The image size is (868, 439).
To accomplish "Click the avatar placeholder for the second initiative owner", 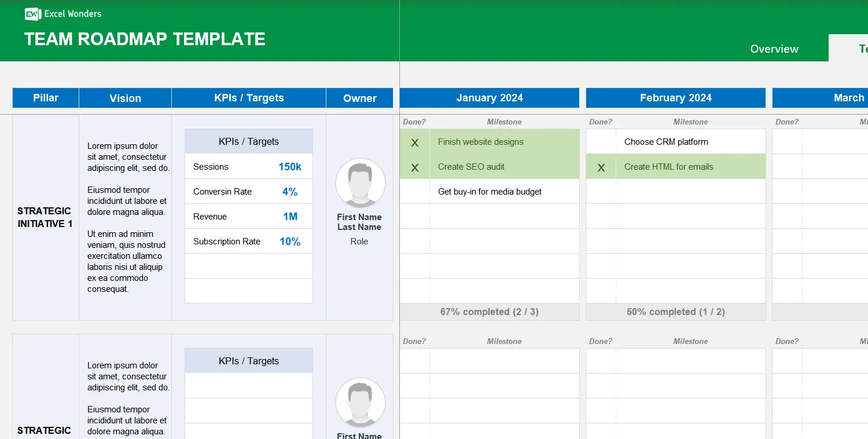I will coord(360,403).
